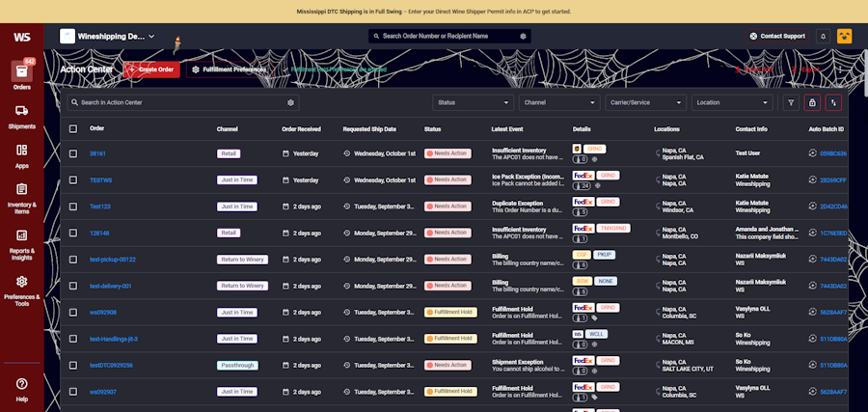Click the filter funnel icon

[791, 102]
